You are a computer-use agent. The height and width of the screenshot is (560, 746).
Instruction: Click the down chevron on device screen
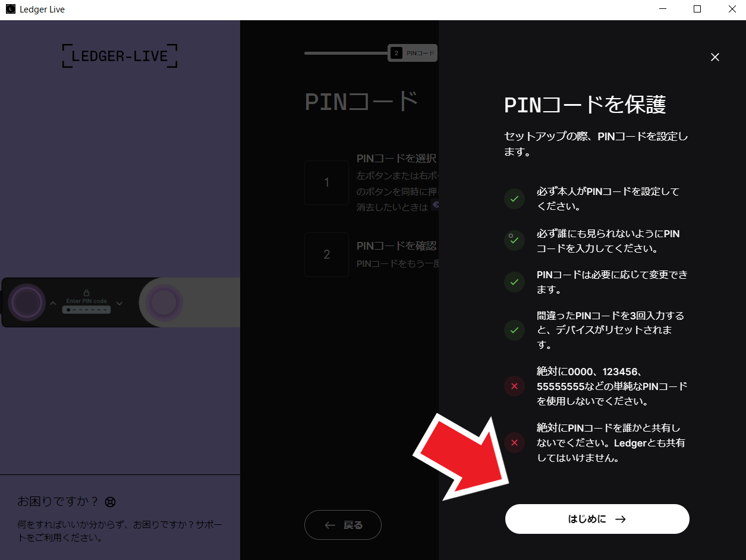(119, 303)
